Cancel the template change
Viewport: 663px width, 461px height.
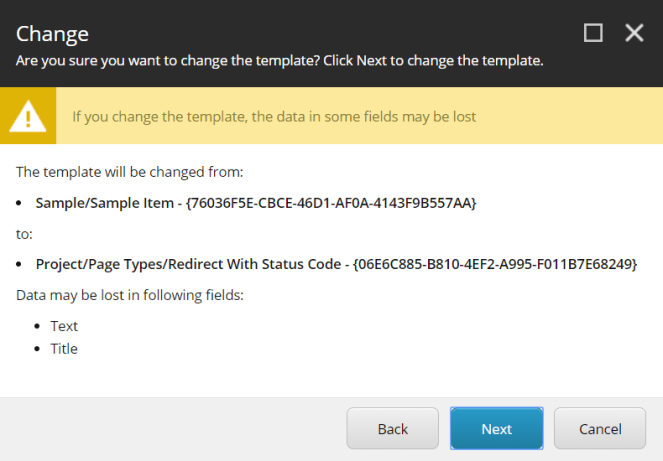coord(600,429)
